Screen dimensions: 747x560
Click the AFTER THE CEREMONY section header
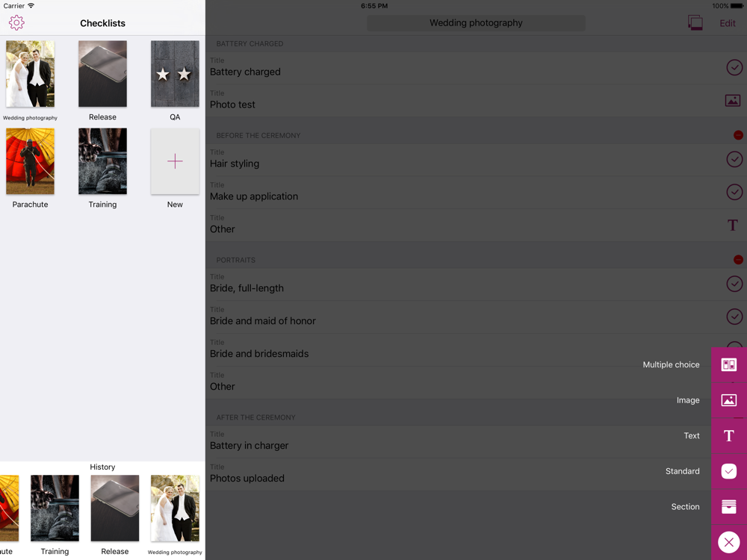pos(255,417)
